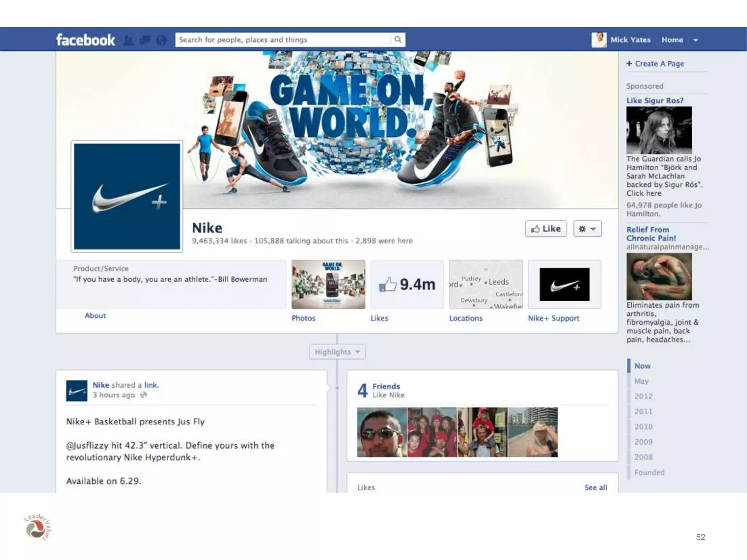747x560 pixels.
Task: Open the Locations map thumbnail
Action: pyautogui.click(x=485, y=284)
